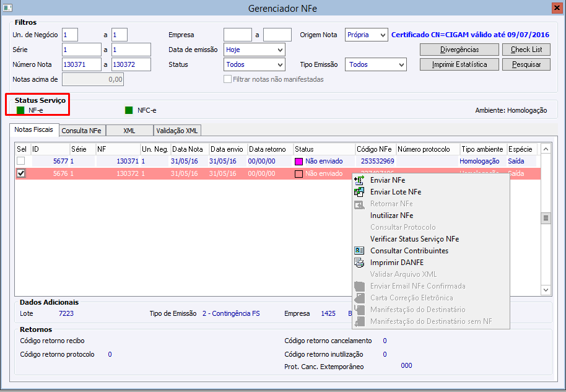The width and height of the screenshot is (566, 392).
Task: Switch to the Notas Fiscais tab
Action: pos(34,129)
